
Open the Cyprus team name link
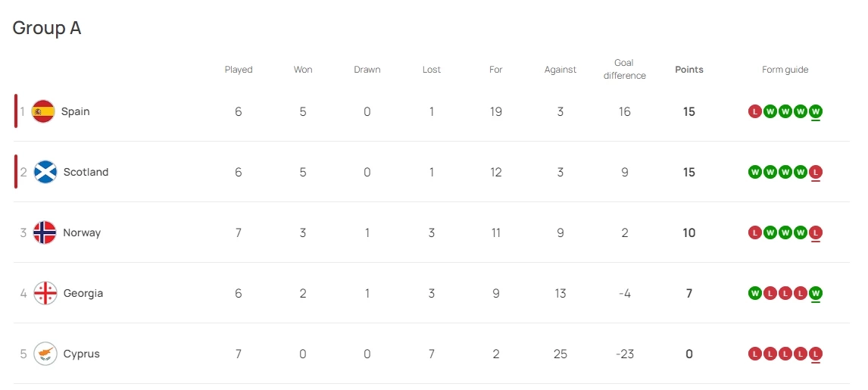(81, 354)
